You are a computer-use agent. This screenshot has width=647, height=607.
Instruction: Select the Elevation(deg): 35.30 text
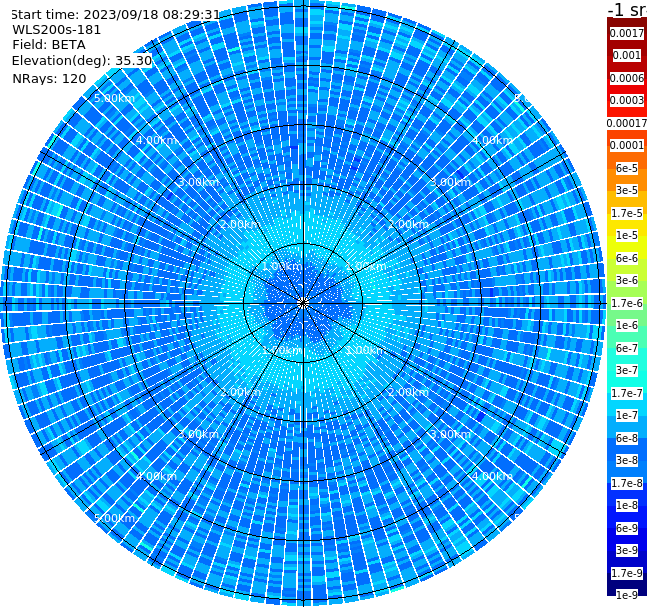click(x=82, y=61)
